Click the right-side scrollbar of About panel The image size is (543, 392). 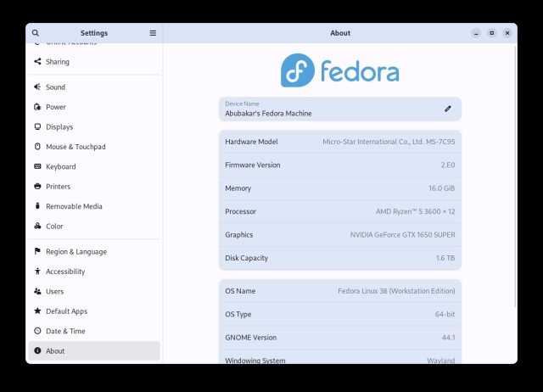(x=515, y=176)
